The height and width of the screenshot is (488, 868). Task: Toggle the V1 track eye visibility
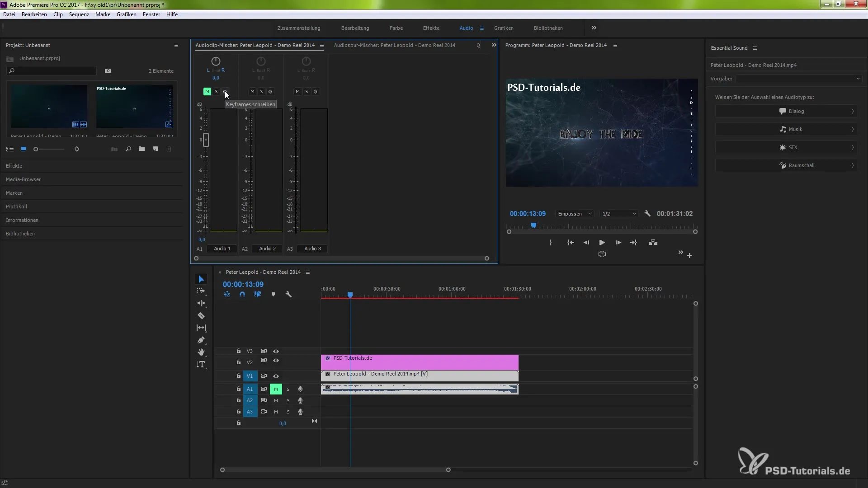click(276, 376)
